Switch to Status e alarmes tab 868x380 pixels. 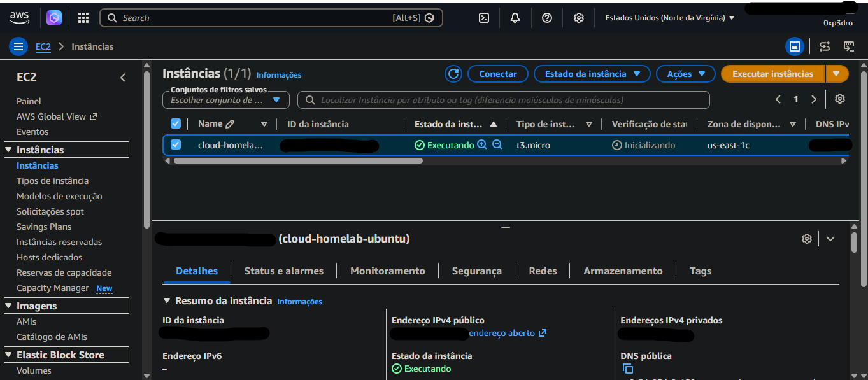pos(284,271)
